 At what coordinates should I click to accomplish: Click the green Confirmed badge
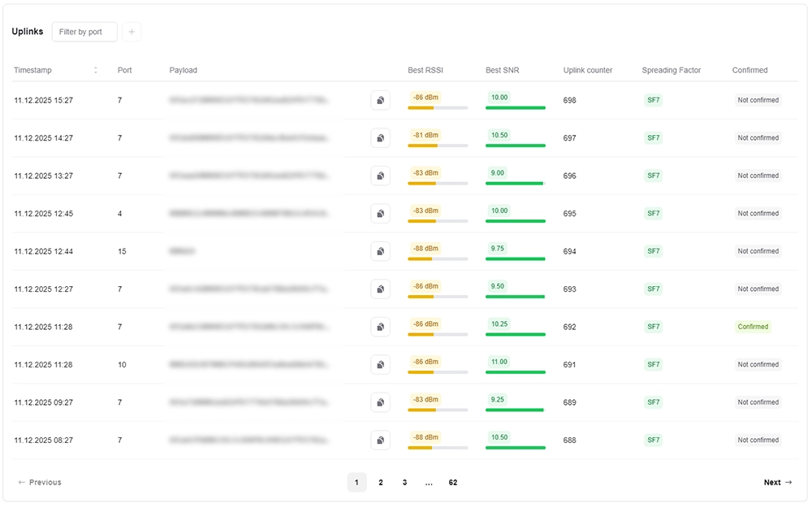[x=752, y=327]
